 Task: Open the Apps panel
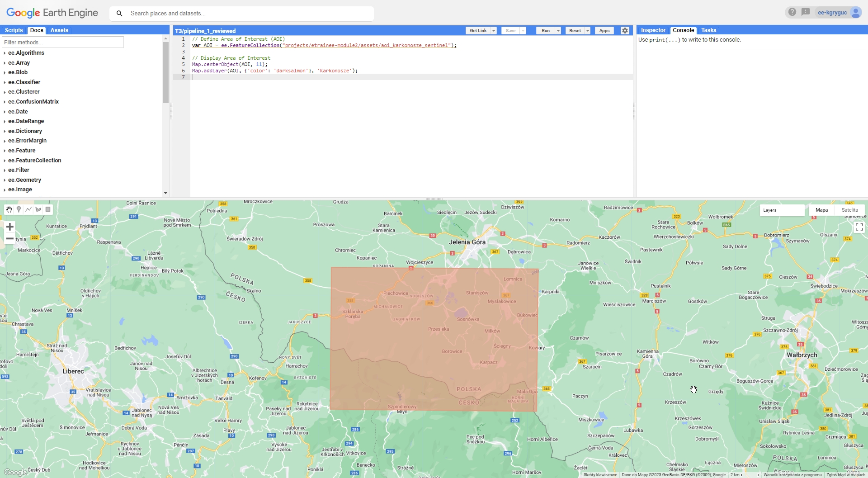604,30
